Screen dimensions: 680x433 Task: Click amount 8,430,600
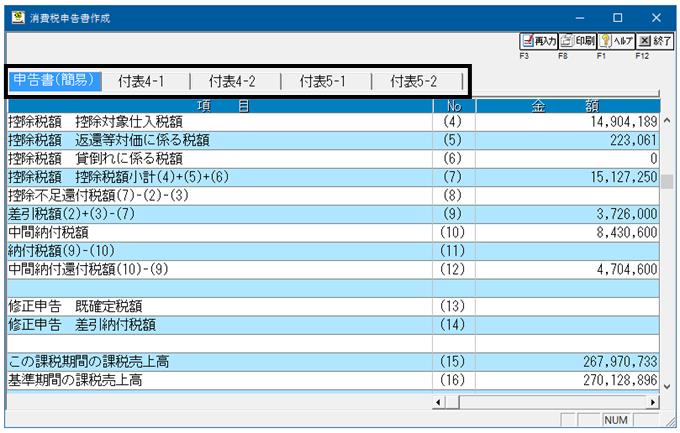(x=627, y=233)
